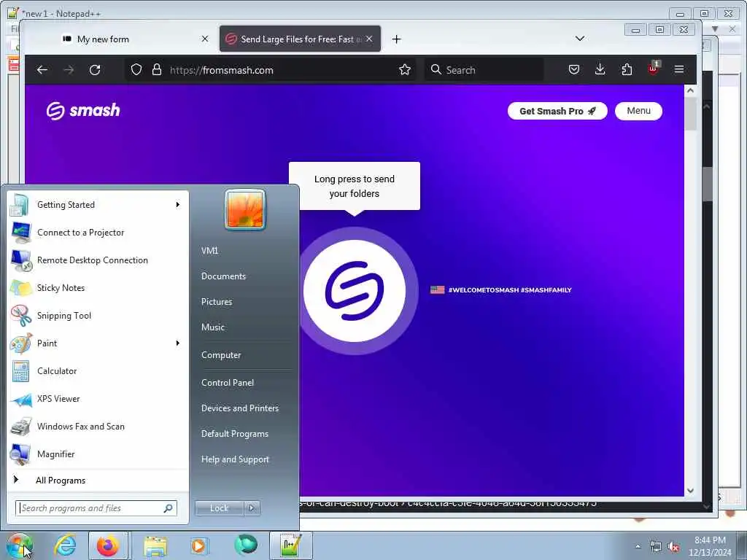747x560 pixels.
Task: Open the Firefox hamburger menu
Action: pos(679,70)
